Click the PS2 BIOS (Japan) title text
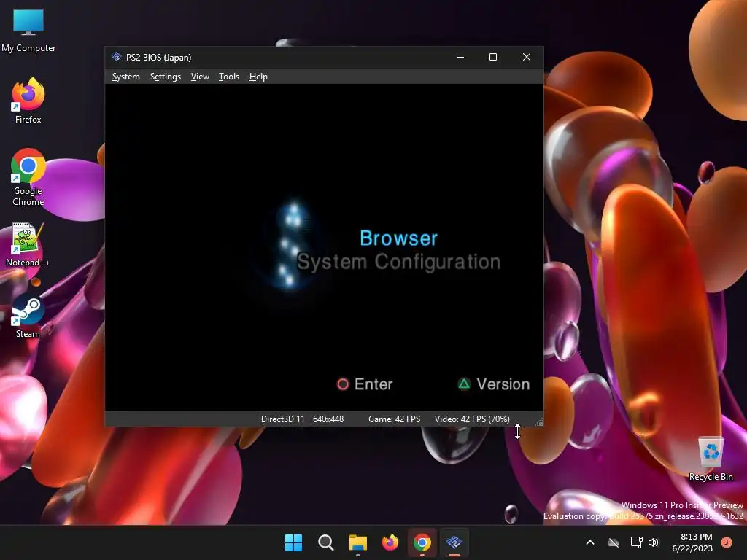 tap(158, 58)
